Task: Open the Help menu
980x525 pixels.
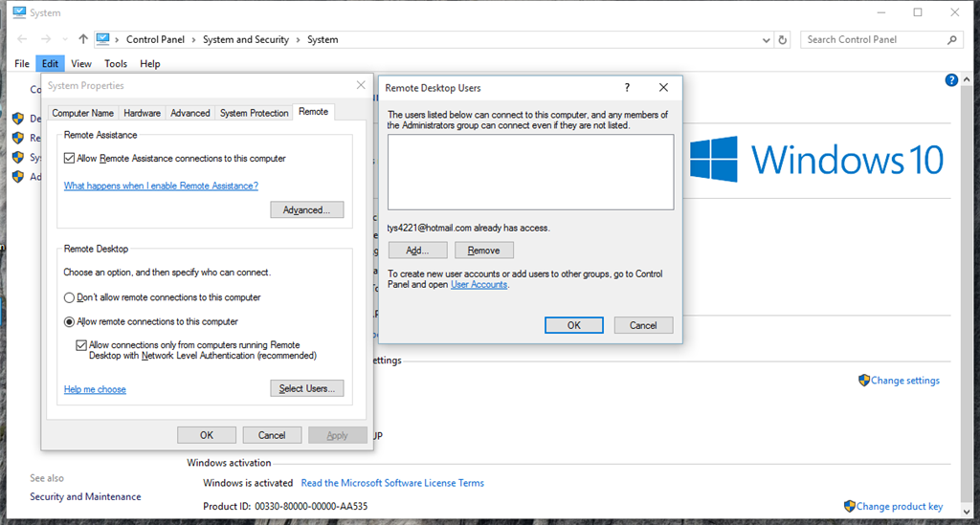Action: pyautogui.click(x=150, y=64)
